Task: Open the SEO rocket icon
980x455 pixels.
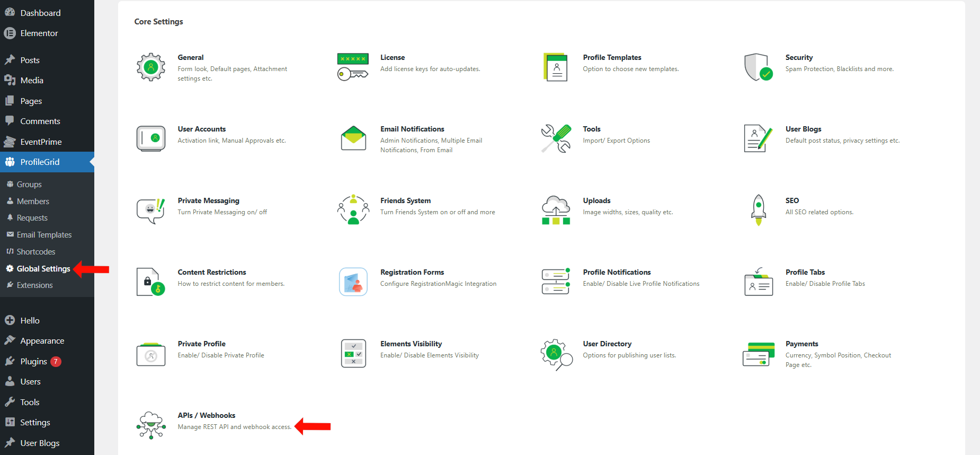Action: click(x=759, y=210)
